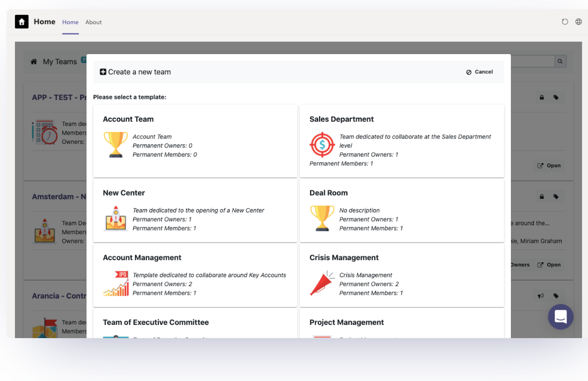
Task: Click the refresh icon in the header
Action: pos(565,22)
